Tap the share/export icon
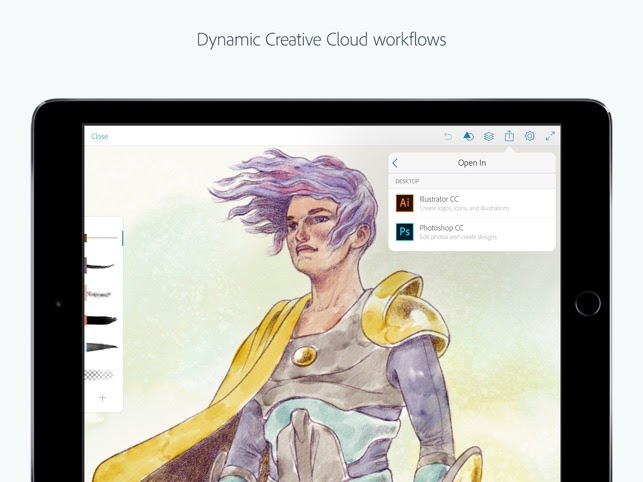This screenshot has height=482, width=643. (x=509, y=136)
